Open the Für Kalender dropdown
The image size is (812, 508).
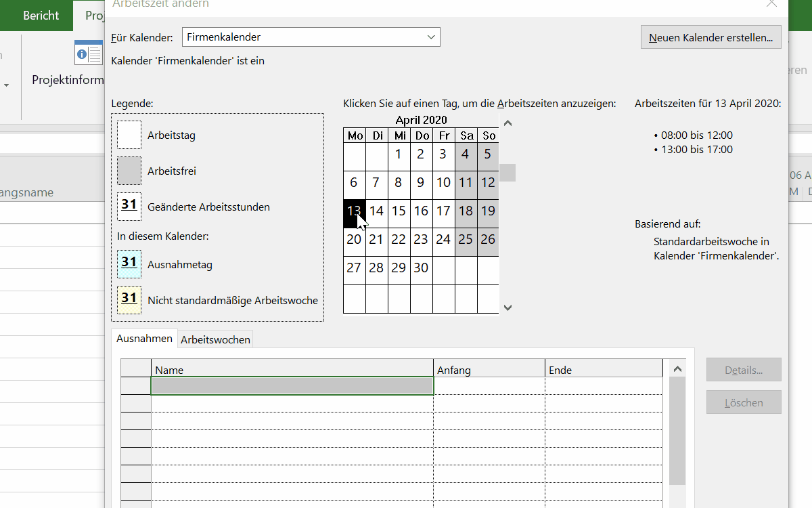pos(431,37)
